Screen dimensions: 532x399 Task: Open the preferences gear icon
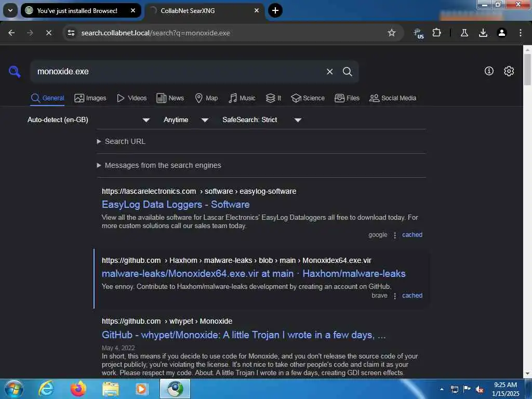509,71
